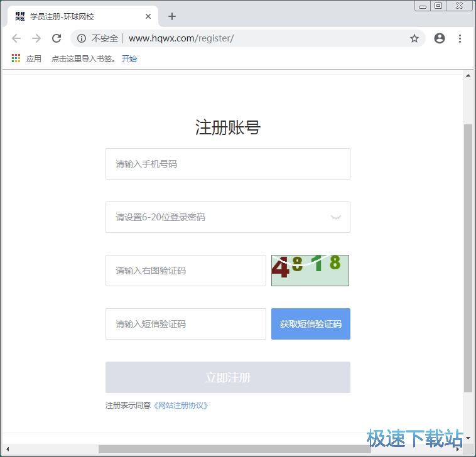
Task: Refresh the captcha image 4818
Action: click(310, 271)
